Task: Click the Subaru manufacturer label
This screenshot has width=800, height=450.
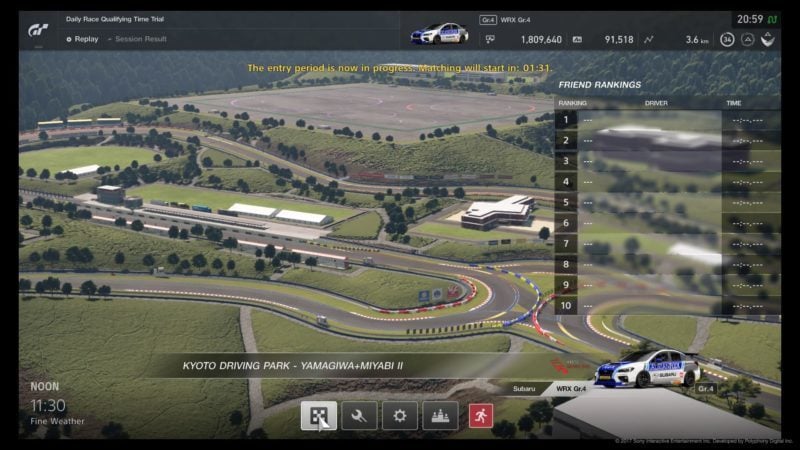Action: (524, 389)
